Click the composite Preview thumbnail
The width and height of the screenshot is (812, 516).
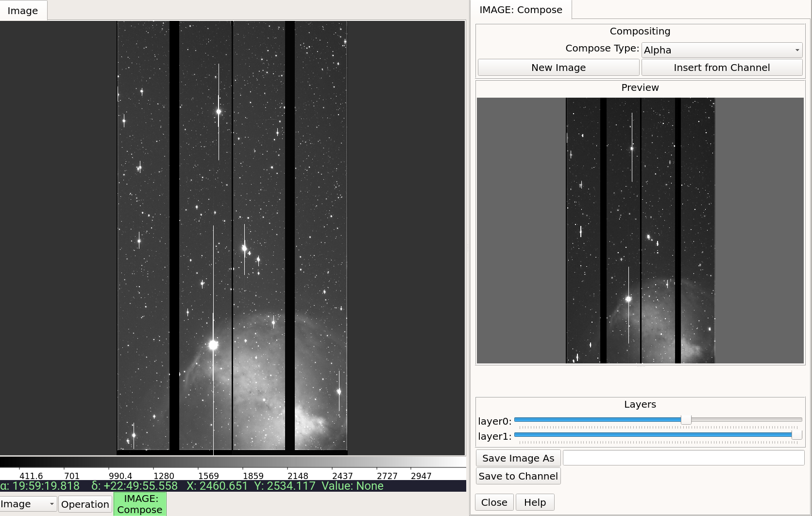point(640,231)
